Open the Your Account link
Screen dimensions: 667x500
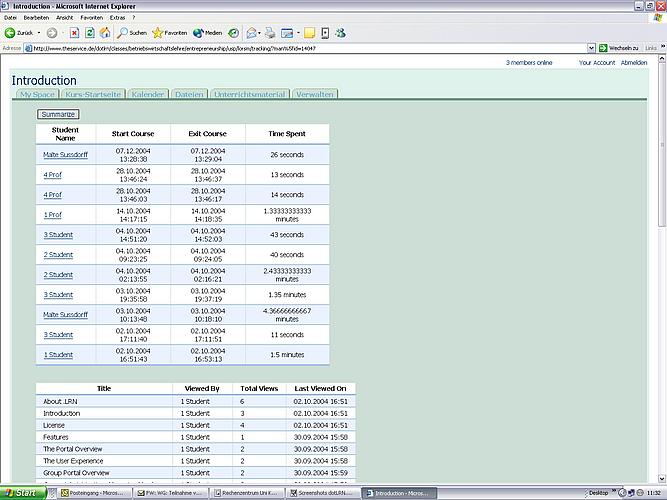(x=597, y=63)
